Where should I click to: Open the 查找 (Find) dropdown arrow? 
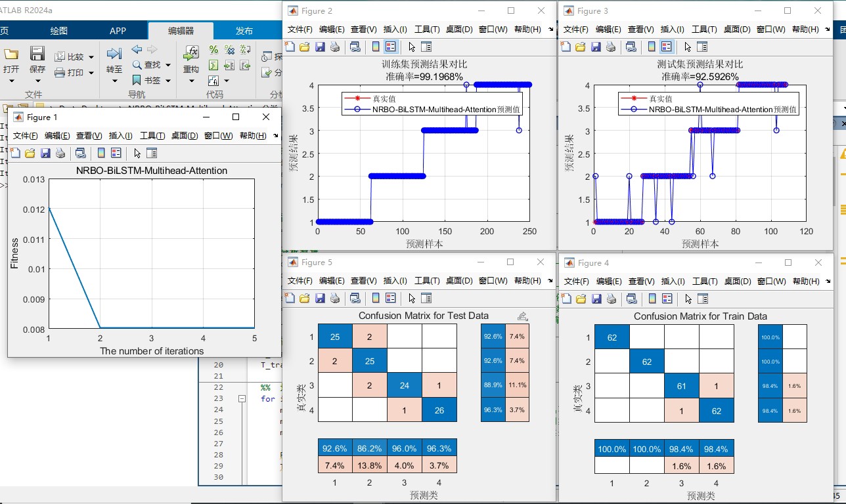[168, 65]
